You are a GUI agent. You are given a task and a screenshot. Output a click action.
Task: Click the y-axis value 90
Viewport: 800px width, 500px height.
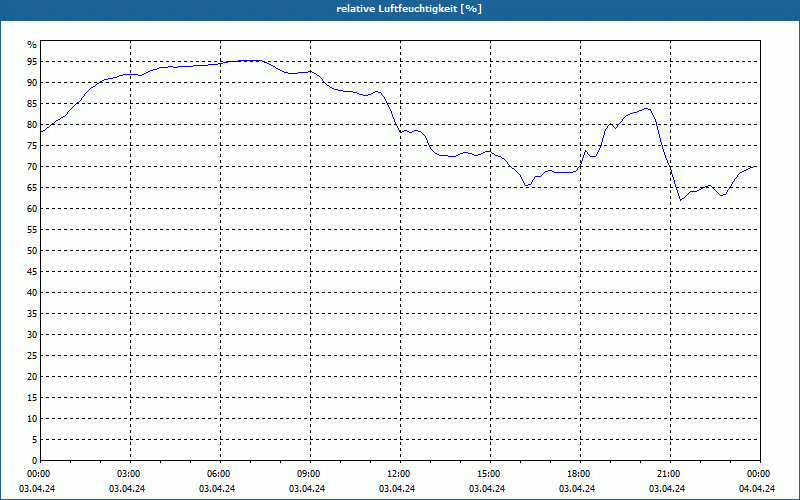pos(32,83)
